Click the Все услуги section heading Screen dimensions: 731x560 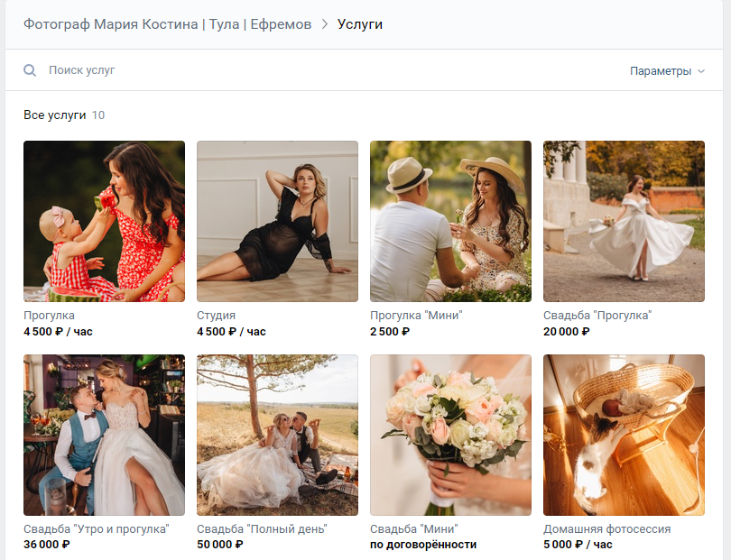(x=55, y=115)
